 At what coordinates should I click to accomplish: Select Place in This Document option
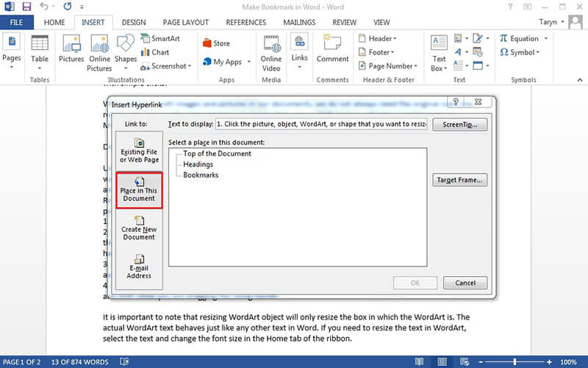[139, 190]
